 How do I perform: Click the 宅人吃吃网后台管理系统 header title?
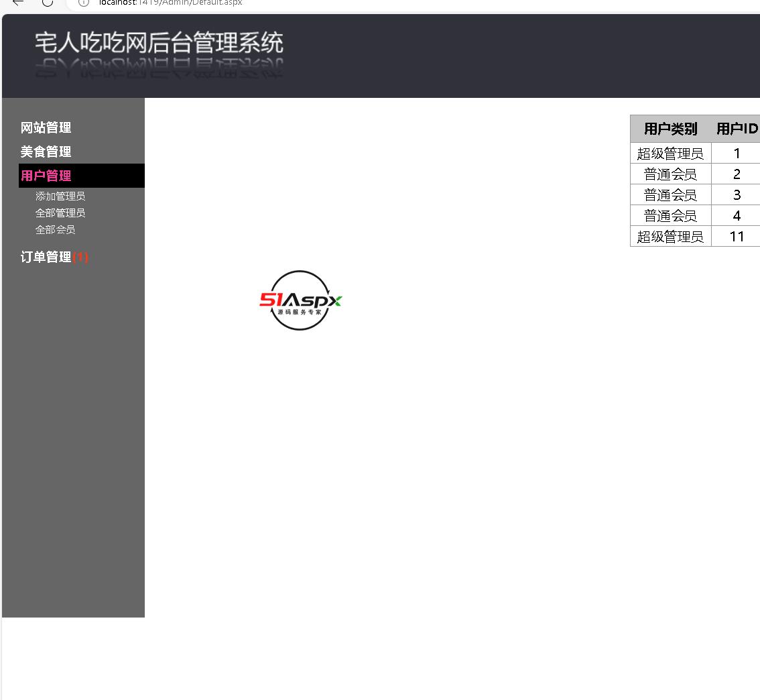pos(159,43)
